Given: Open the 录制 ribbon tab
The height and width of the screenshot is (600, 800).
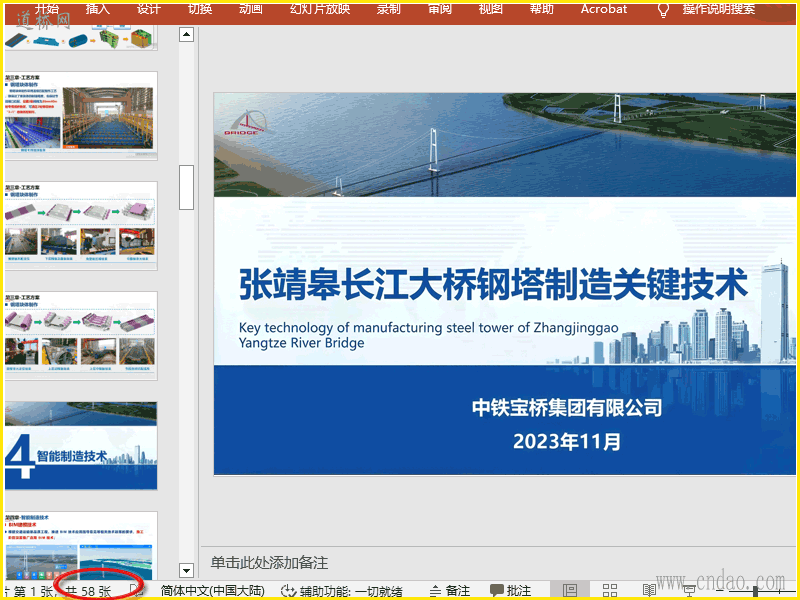Looking at the screenshot, I should (389, 9).
